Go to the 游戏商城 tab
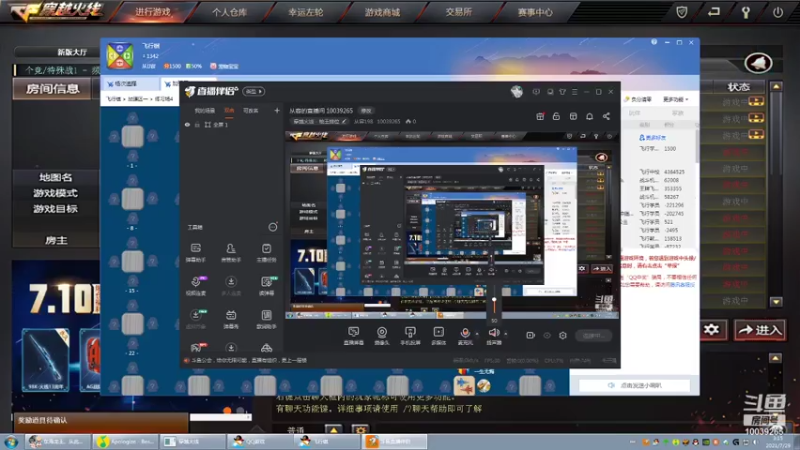The height and width of the screenshot is (450, 800). 382,12
